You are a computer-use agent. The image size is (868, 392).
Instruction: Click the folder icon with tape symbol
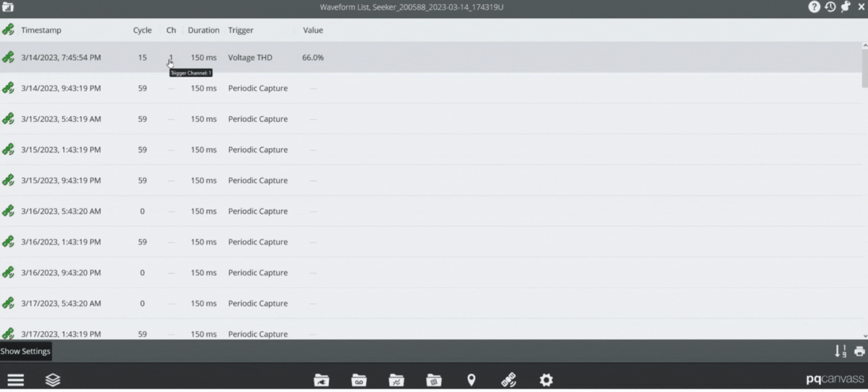359,380
